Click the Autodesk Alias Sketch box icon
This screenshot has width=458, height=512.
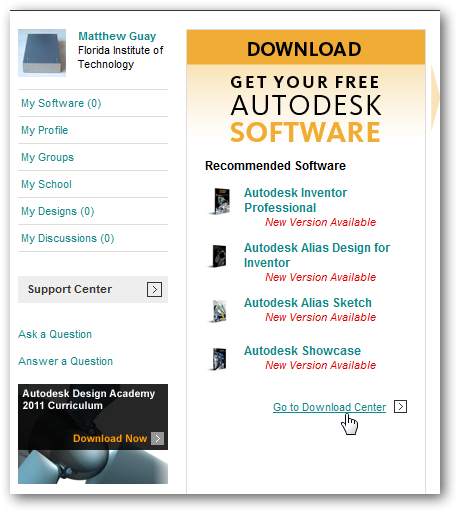(218, 311)
